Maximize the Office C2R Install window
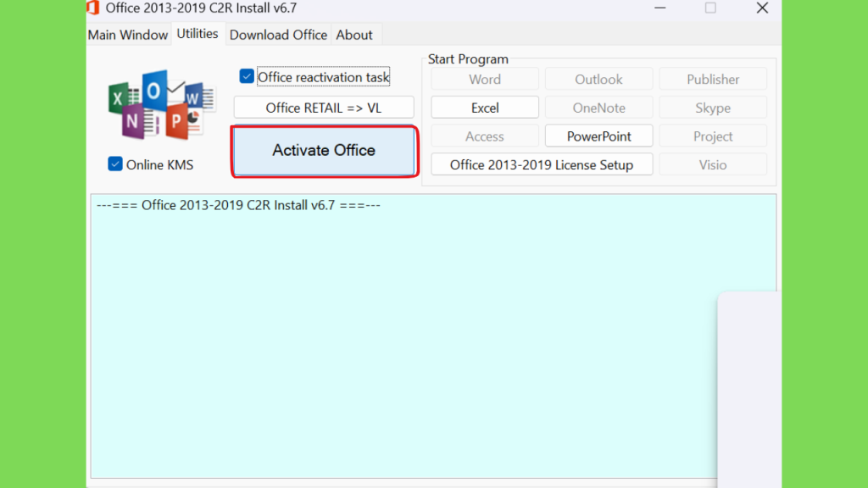868x488 pixels. [711, 8]
